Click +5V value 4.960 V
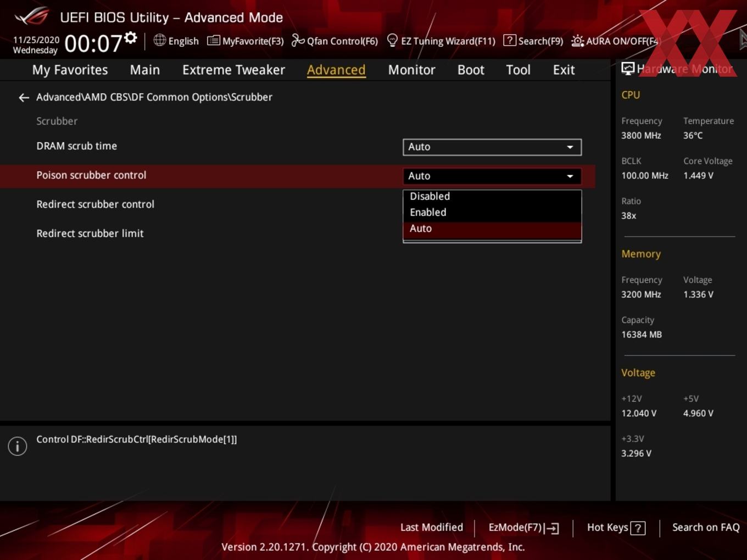 [x=698, y=413]
